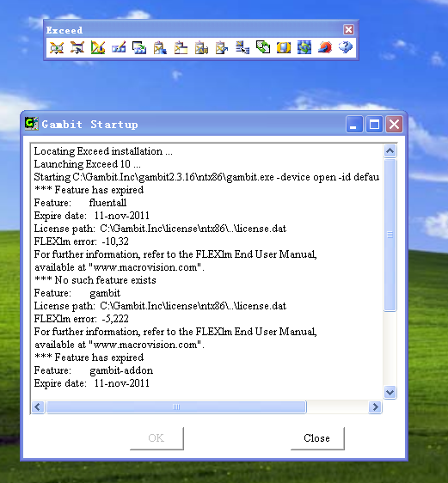Click the greyed-out OK button
The height and width of the screenshot is (483, 448).
click(x=156, y=438)
